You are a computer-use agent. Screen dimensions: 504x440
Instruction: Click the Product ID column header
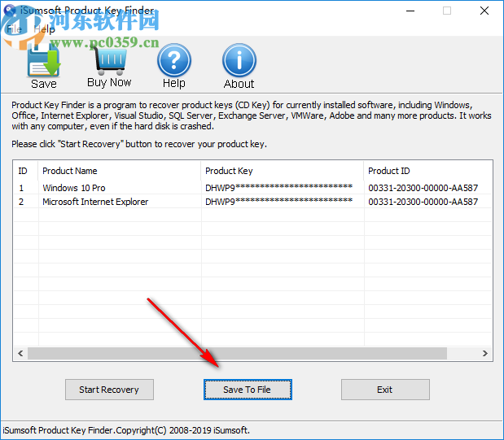(427, 171)
